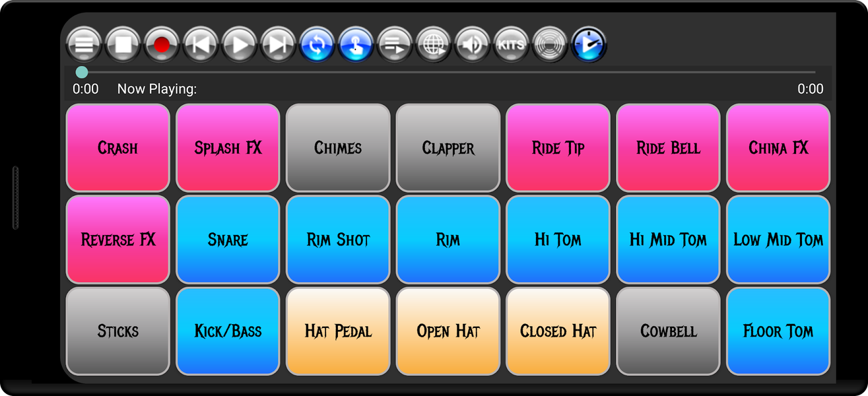Image resolution: width=868 pixels, height=396 pixels.
Task: Adjust volume via the speaker icon
Action: 472,45
